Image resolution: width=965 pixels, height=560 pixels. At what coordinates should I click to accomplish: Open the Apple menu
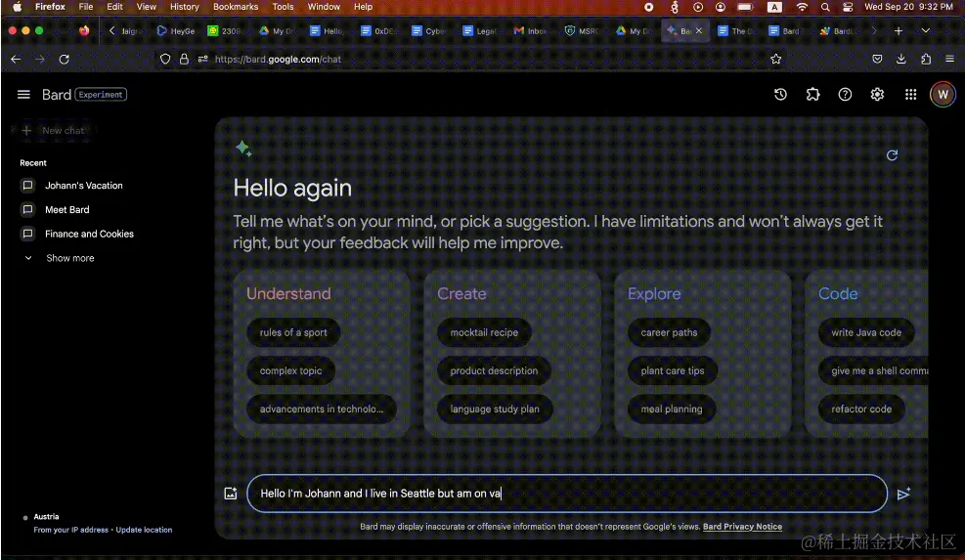18,7
